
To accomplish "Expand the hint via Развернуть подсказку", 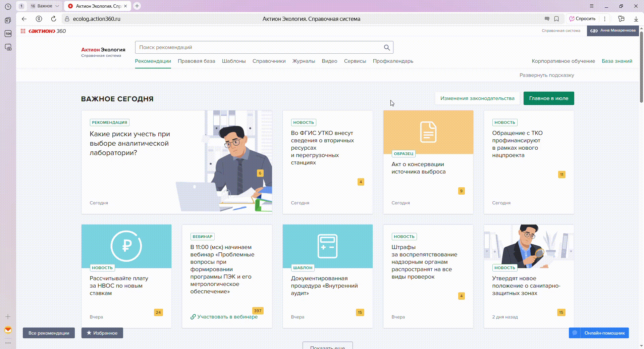I will click(546, 75).
